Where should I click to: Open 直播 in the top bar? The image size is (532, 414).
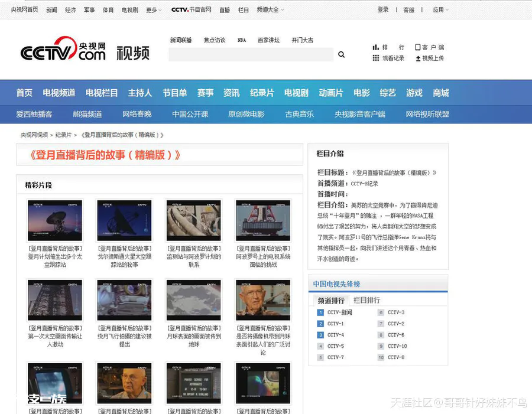[x=225, y=10]
